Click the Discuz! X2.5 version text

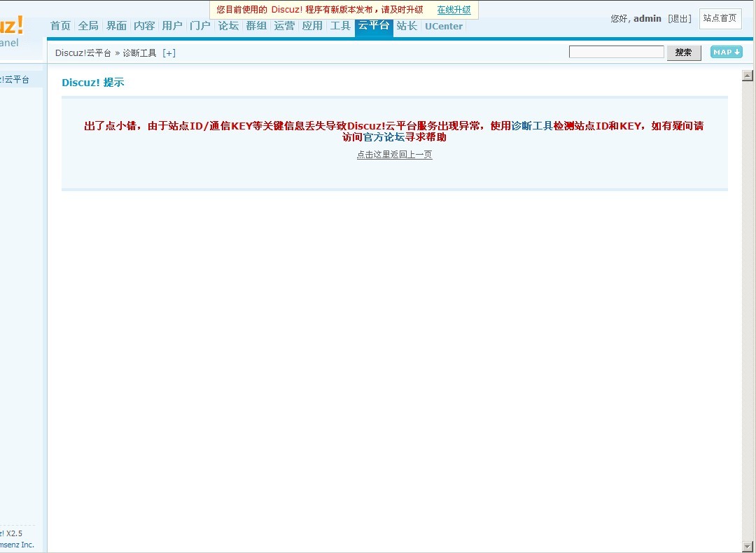point(11,533)
